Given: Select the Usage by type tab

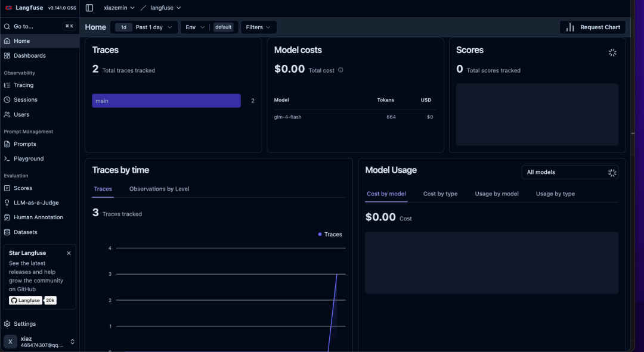Looking at the screenshot, I should tap(555, 194).
